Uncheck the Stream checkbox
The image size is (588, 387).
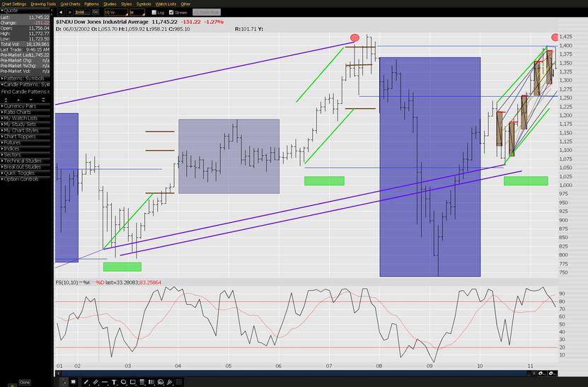[171, 12]
